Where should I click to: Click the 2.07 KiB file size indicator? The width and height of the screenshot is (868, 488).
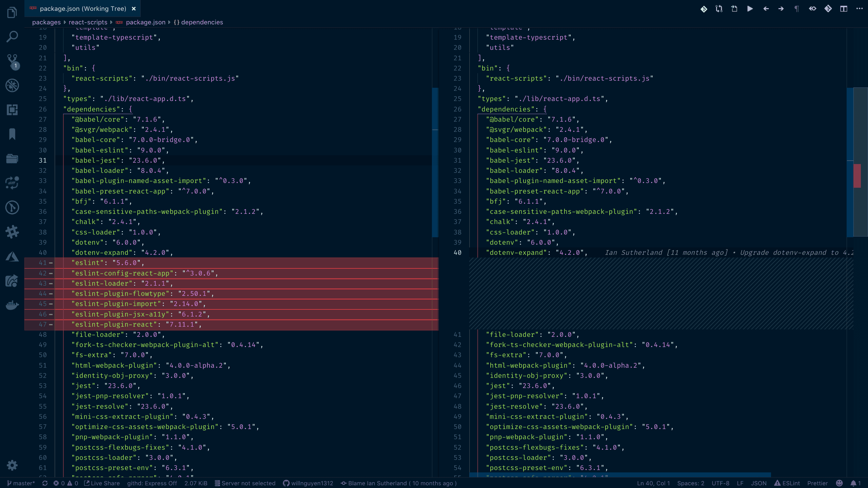tap(196, 483)
